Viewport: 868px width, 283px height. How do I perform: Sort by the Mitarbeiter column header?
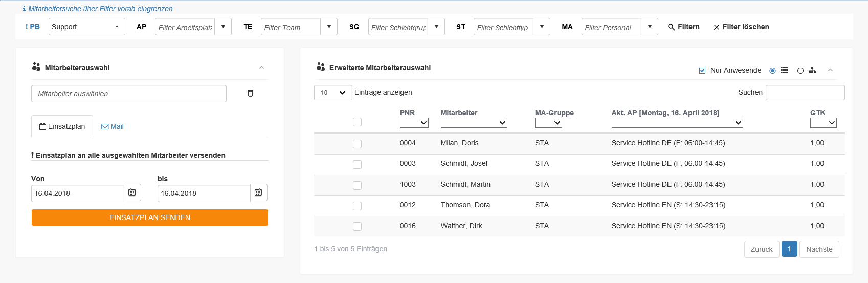[459, 113]
